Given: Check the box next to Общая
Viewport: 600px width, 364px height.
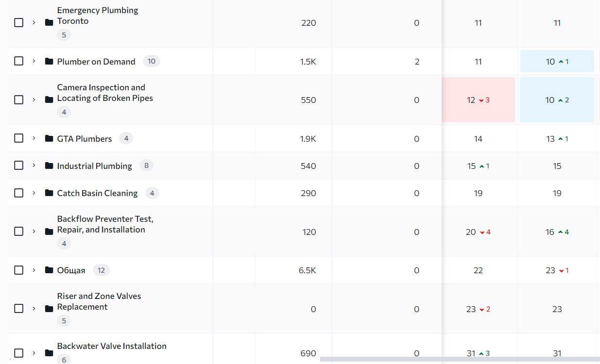Looking at the screenshot, I should [x=18, y=270].
